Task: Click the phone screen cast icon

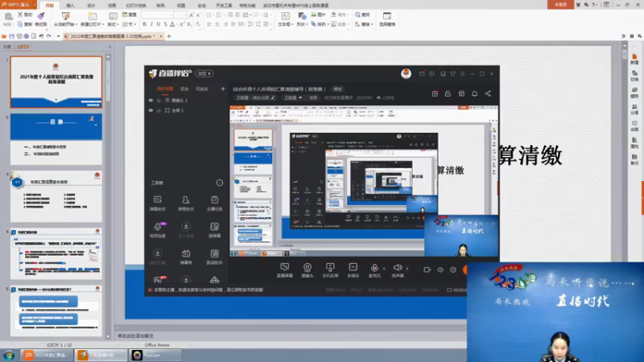Action: click(330, 267)
